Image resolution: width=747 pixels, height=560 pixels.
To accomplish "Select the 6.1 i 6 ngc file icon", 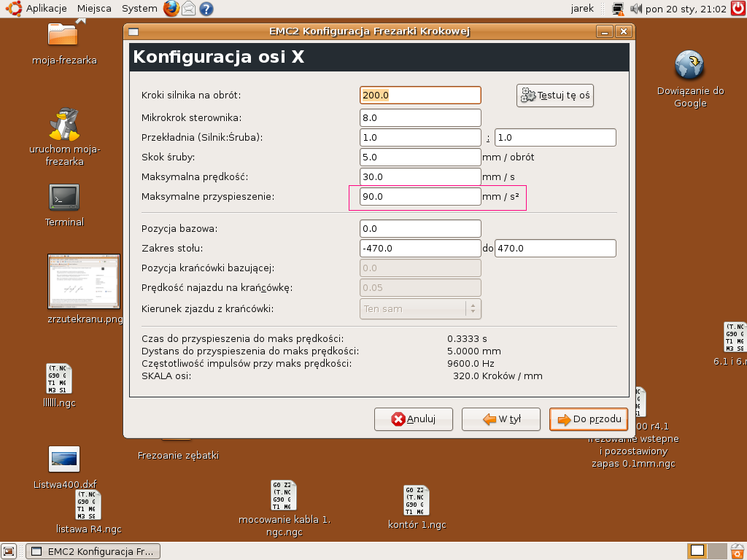I will point(735,337).
